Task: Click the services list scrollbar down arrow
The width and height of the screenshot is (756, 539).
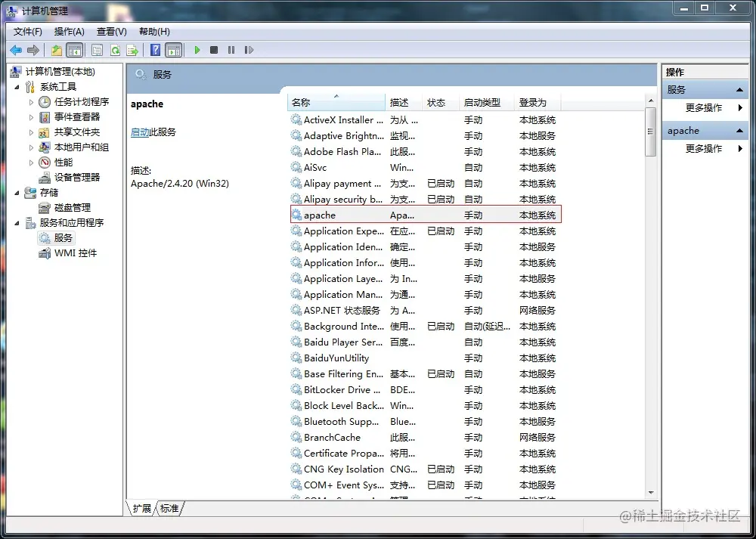Action: [651, 493]
